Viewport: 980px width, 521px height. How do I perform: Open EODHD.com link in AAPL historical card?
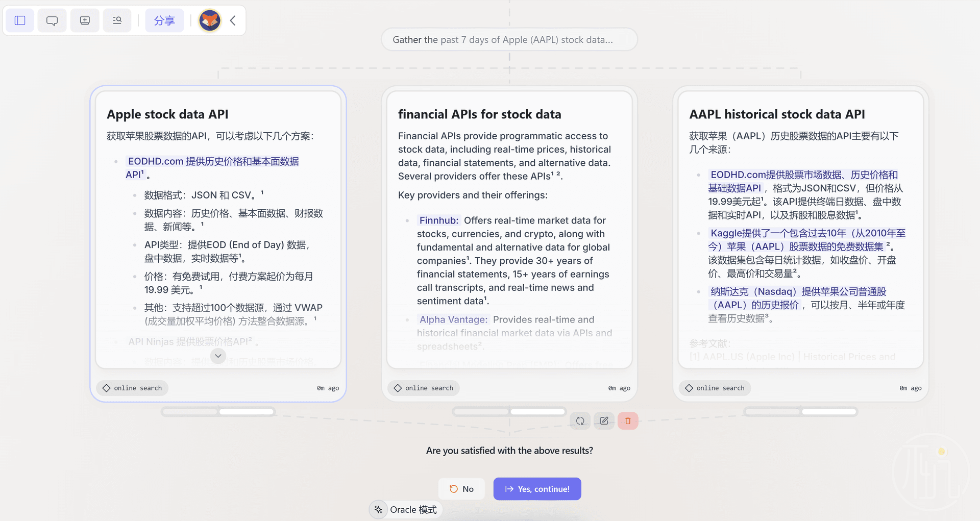tap(803, 181)
